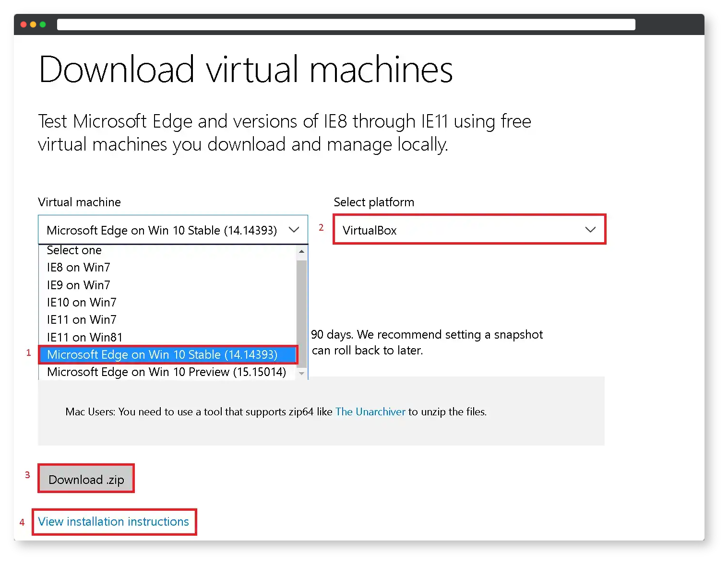Click the 'Download virtual machines' heading
The width and height of the screenshot is (728, 564).
[246, 70]
